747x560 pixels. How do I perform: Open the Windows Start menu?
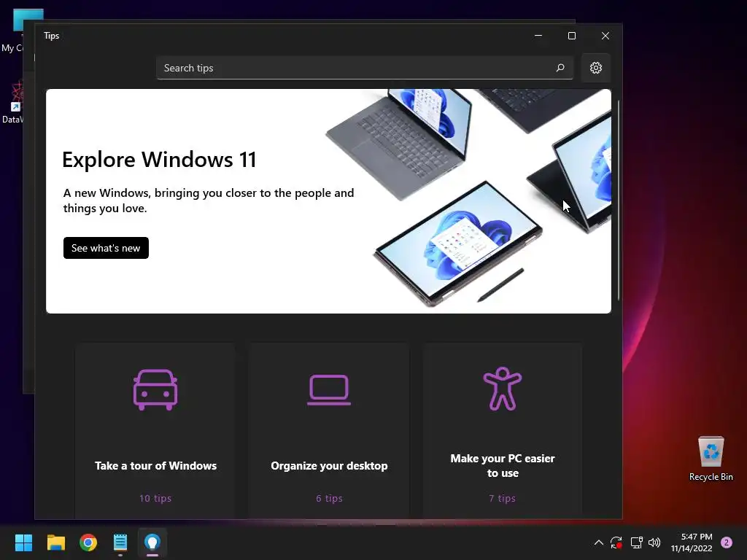23,542
